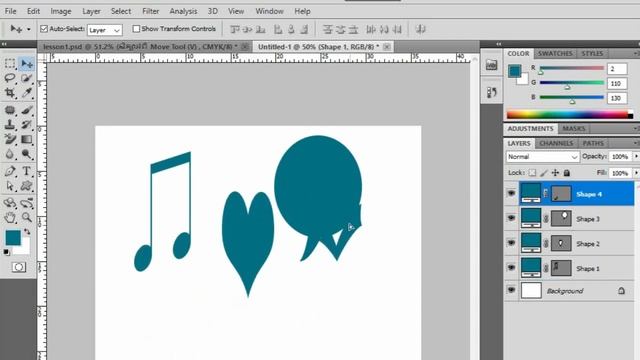This screenshot has width=640, height=360.
Task: Select the Path Selection tool
Action: coord(10,186)
